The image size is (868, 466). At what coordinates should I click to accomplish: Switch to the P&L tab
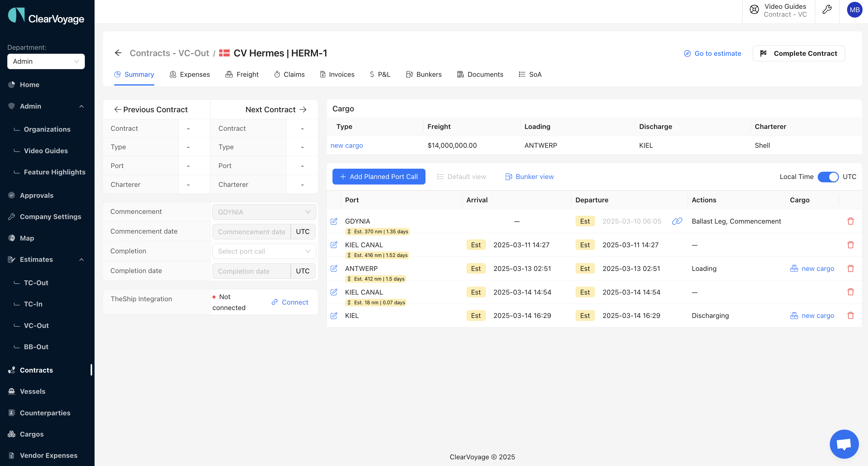[x=380, y=74]
